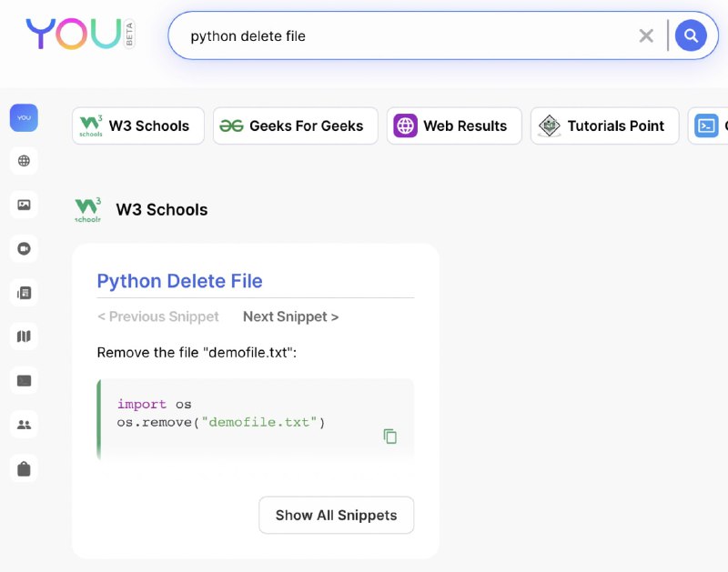Select the Web Results tab
Viewport: 728px width, 572px height.
coord(454,125)
